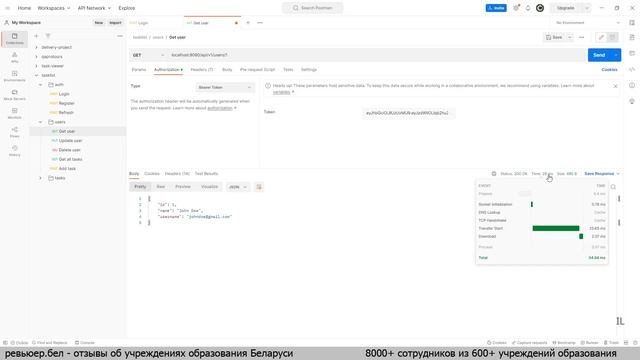Open the documentation icon in right sidebar

tap(632, 37)
